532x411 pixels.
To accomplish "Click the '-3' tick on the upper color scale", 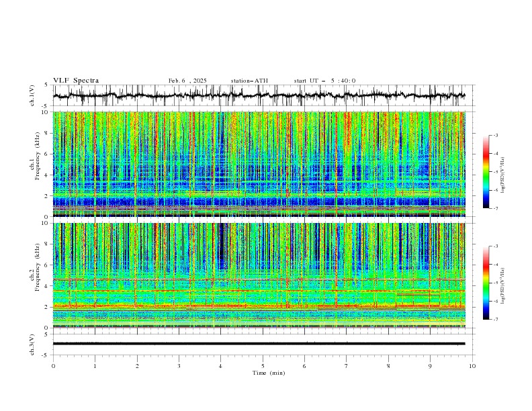I will 496,135.
